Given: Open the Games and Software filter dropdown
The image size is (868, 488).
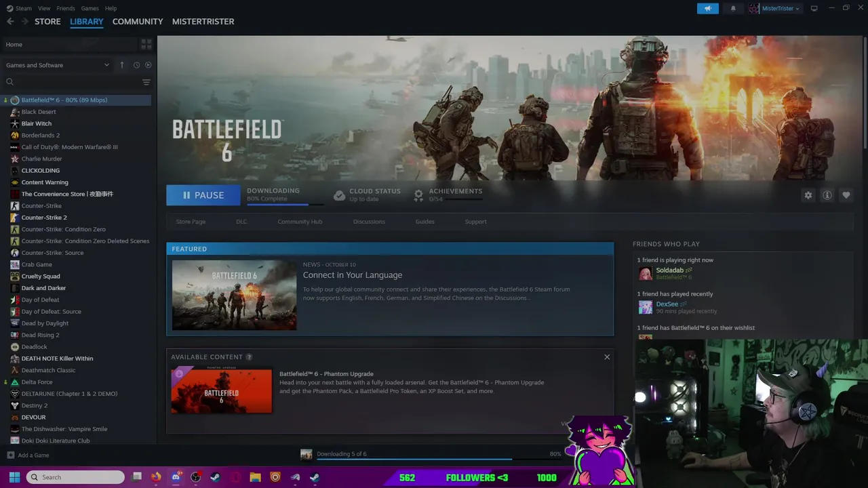Looking at the screenshot, I should (x=58, y=65).
